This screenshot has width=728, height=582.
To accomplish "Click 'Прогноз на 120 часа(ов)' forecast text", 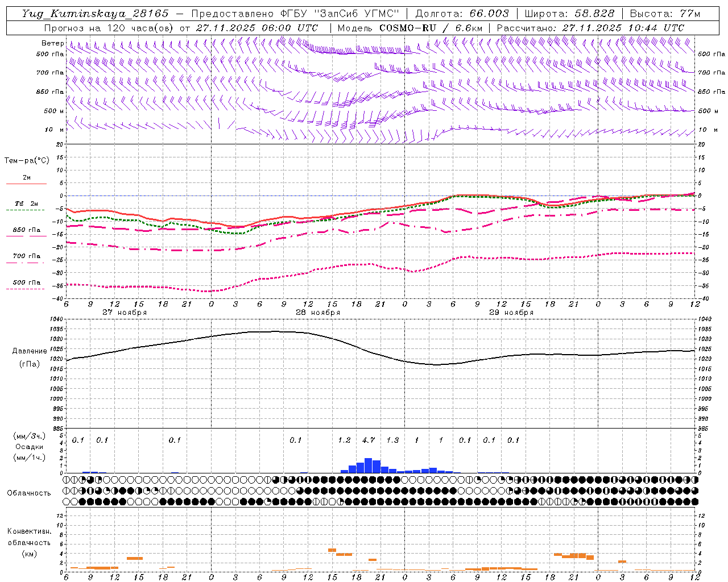I will pos(109,28).
